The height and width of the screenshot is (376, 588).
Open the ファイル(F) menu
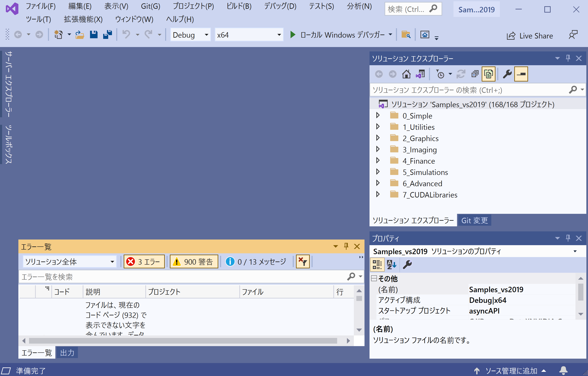coord(41,6)
